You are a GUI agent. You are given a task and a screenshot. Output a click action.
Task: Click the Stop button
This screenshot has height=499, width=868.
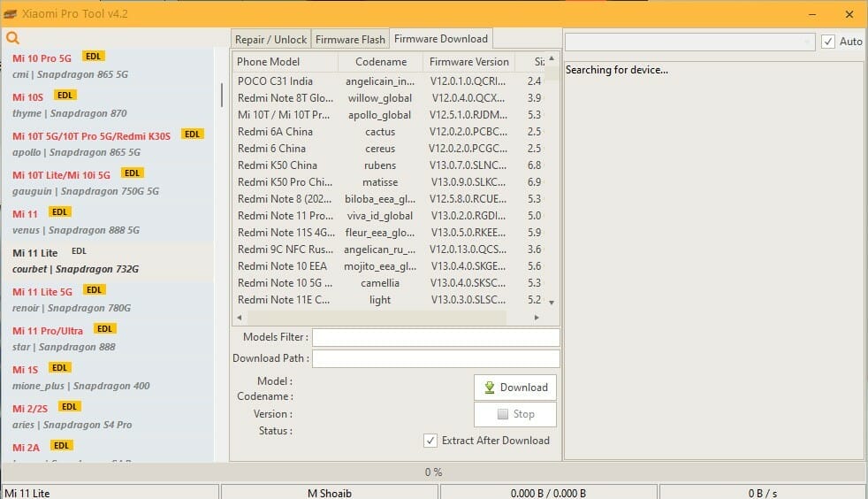click(514, 414)
